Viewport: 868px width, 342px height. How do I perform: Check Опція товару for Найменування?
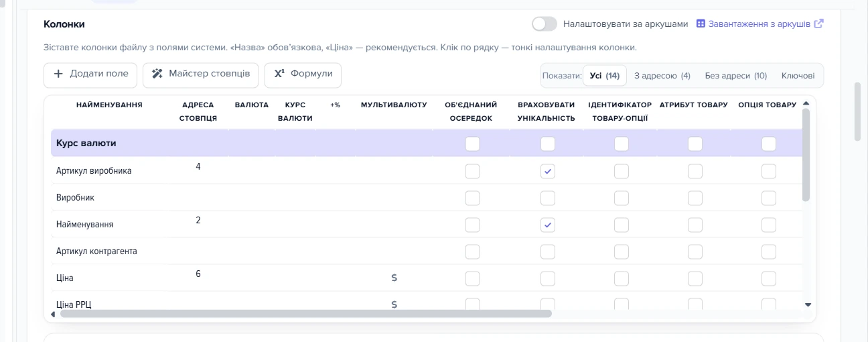point(769,225)
